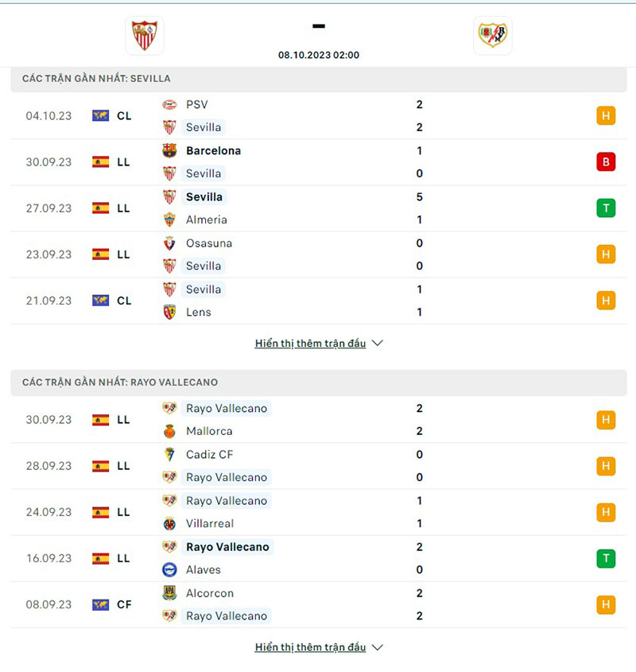Expand more Rayo Vallecano matches with the chevron
The image size is (636, 672).
pos(378,647)
